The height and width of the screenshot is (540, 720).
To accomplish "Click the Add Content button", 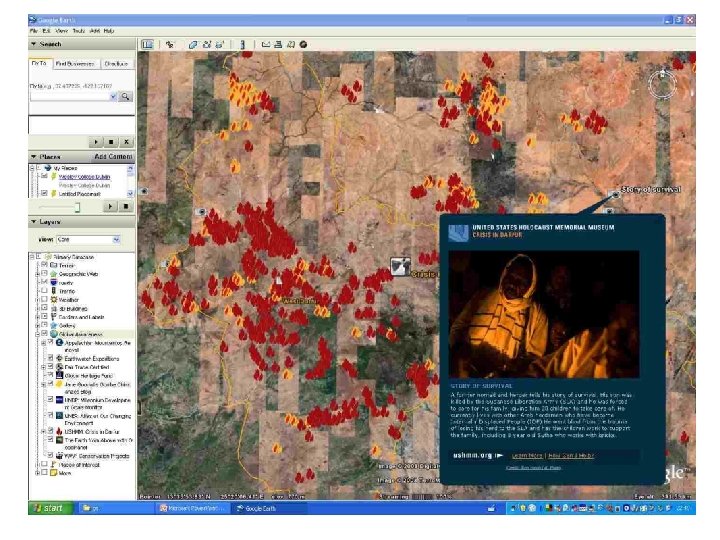I will (113, 157).
